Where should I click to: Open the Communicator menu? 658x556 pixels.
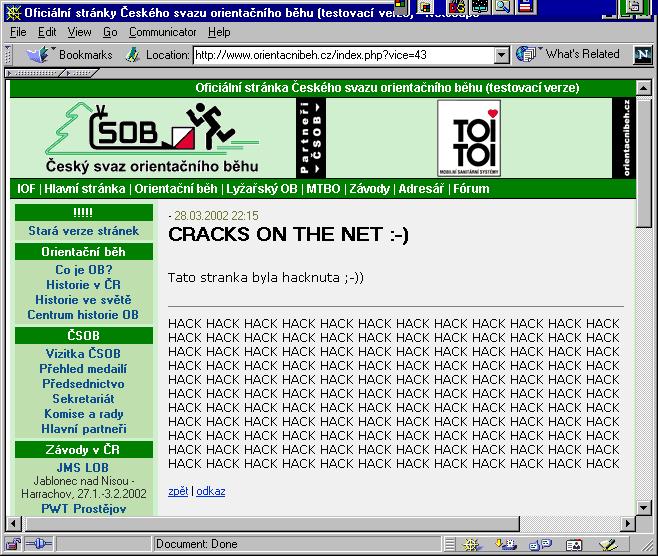click(x=162, y=32)
